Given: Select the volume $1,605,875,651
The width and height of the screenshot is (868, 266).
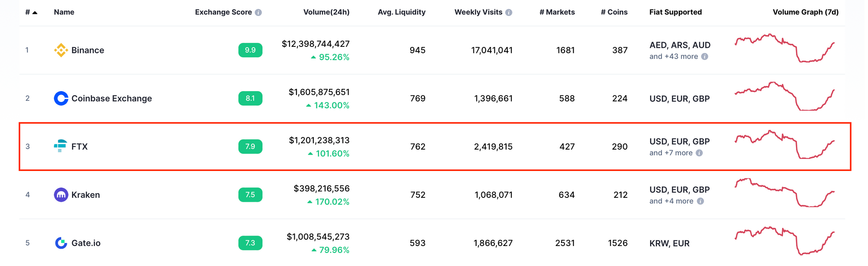Looking at the screenshot, I should (x=319, y=92).
